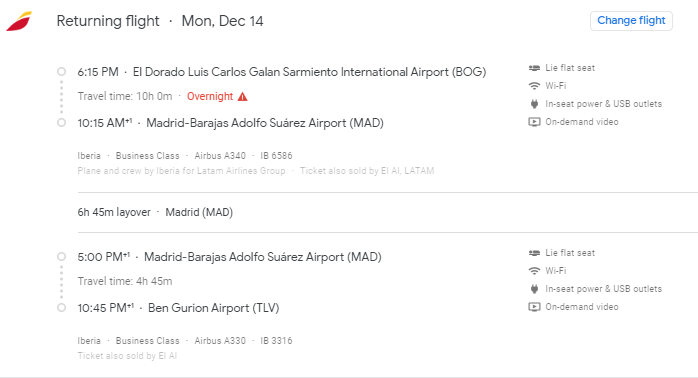Click the On-demand video icon, first flight
This screenshot has width=698, height=378.
(534, 122)
